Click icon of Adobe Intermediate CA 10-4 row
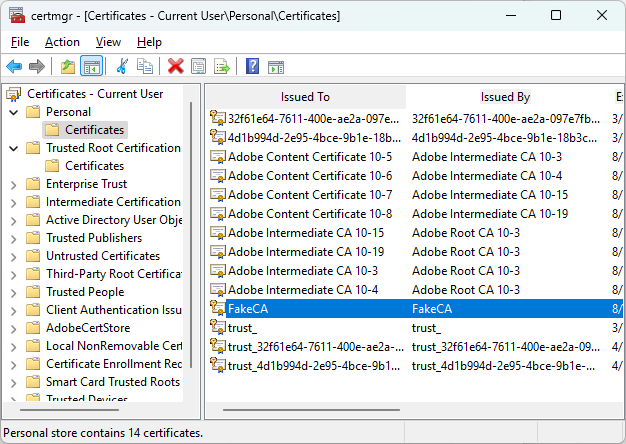 pos(218,289)
